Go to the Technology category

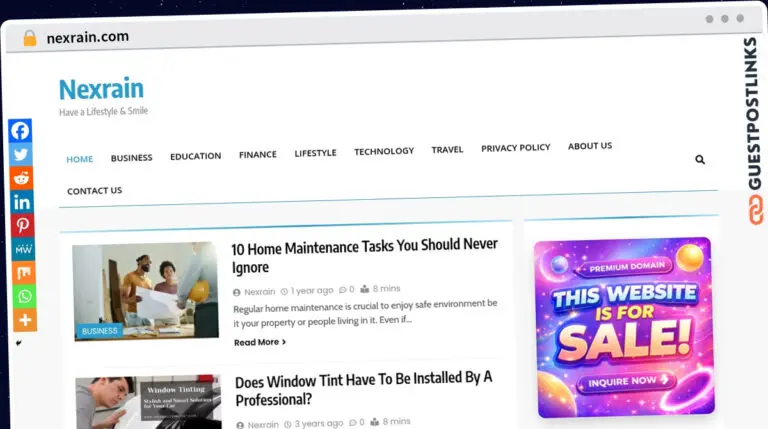point(384,151)
